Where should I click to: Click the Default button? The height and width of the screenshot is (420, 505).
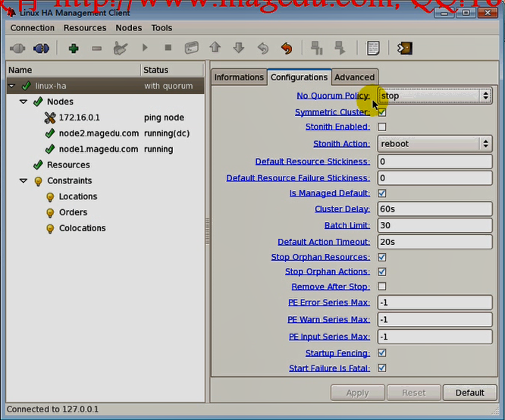[469, 393]
